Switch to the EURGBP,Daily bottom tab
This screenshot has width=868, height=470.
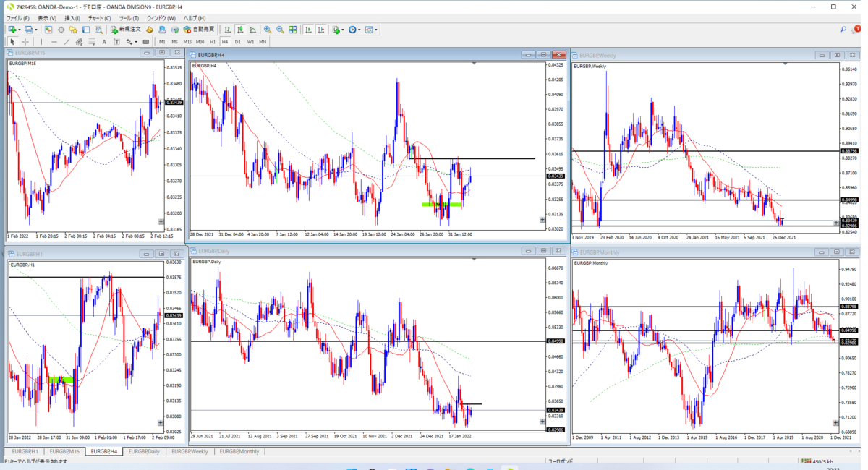(144, 451)
